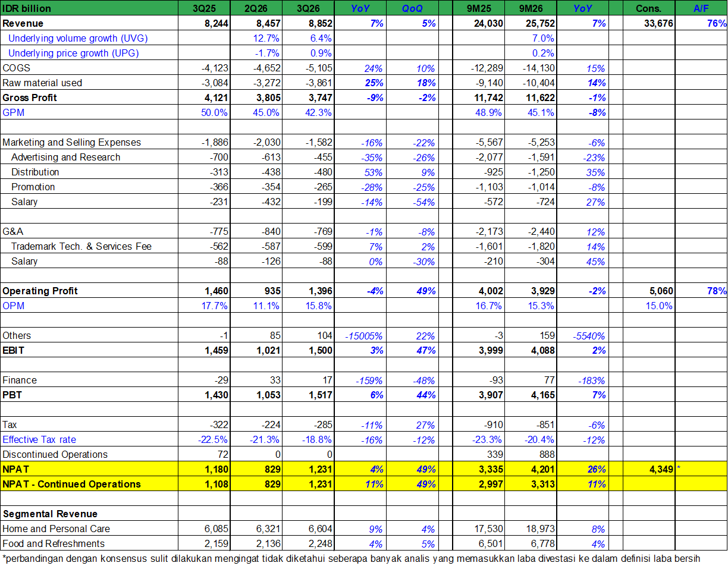Image resolution: width=728 pixels, height=566 pixels.
Task: Click GPM 3Q26 value 42.3%
Action: click(319, 113)
